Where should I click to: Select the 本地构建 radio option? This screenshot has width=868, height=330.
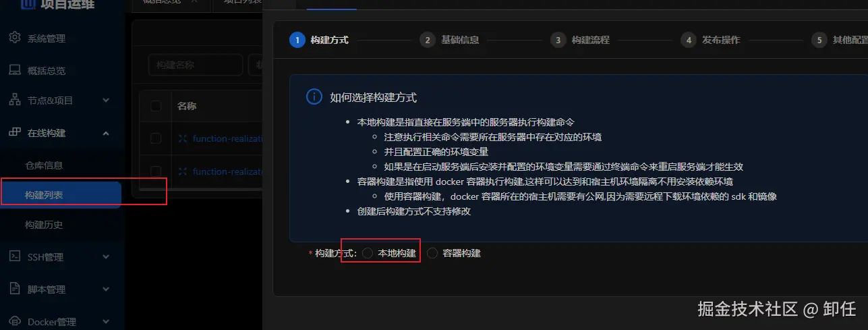click(x=368, y=253)
